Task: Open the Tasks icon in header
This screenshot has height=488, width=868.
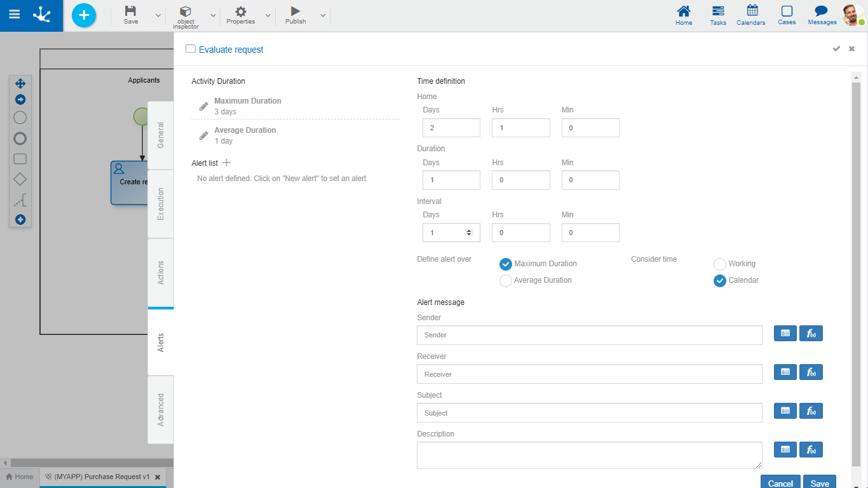Action: 718,15
